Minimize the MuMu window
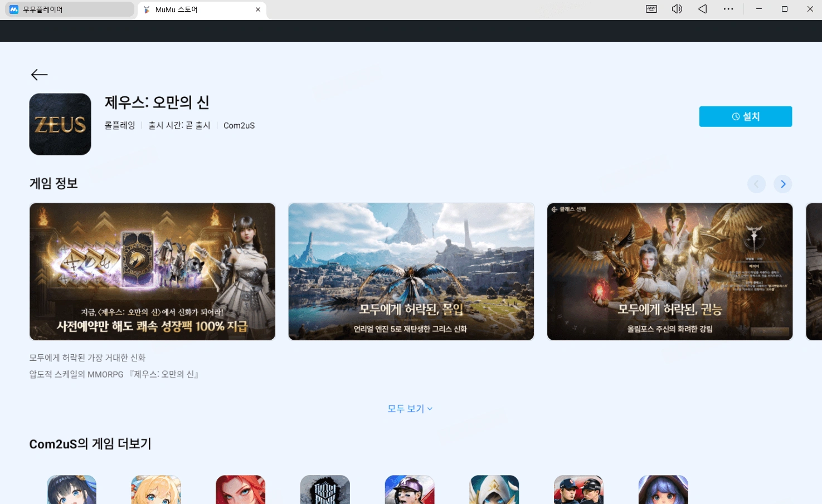Screen dimensions: 822x504 click(758, 9)
